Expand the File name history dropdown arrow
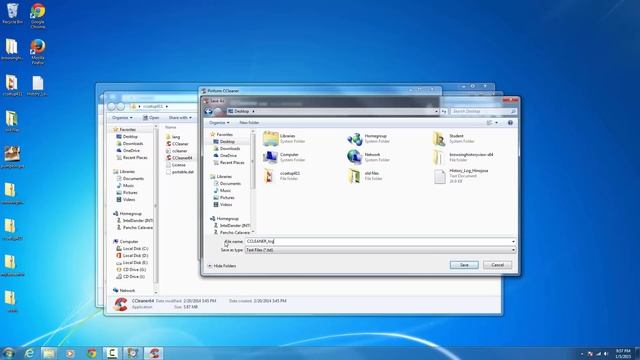The height and width of the screenshot is (360, 640). click(x=513, y=242)
